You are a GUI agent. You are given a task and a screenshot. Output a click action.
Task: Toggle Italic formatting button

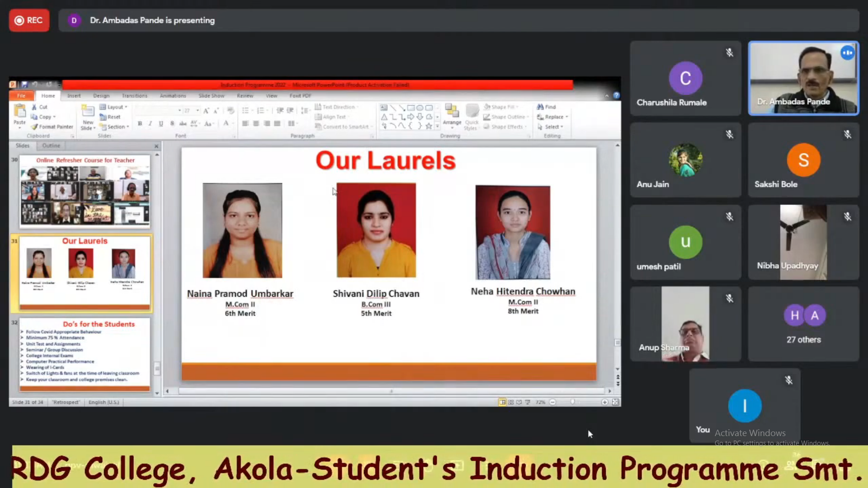coord(150,123)
